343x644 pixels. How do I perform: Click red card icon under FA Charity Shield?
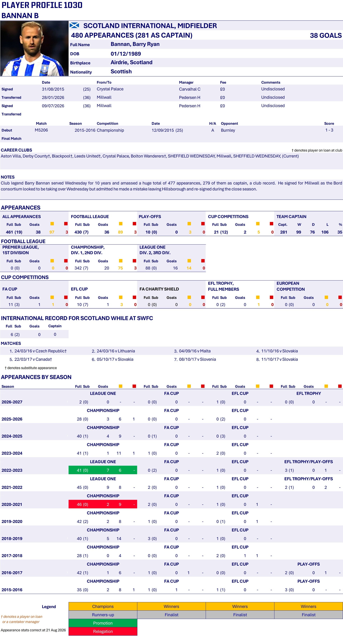point(203,297)
